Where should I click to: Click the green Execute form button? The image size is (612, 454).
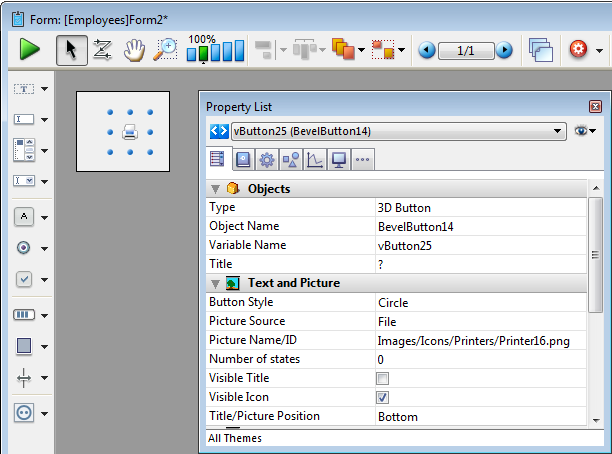click(30, 50)
